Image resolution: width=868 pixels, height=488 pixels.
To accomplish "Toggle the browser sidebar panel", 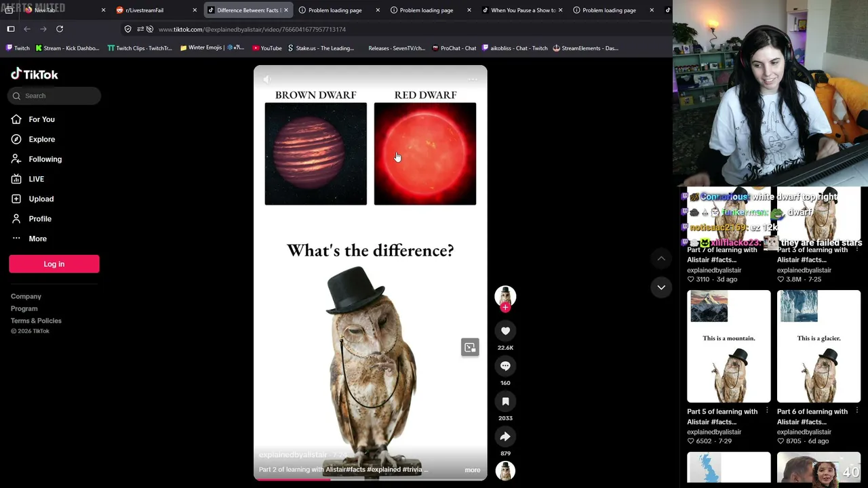I will tap(11, 29).
